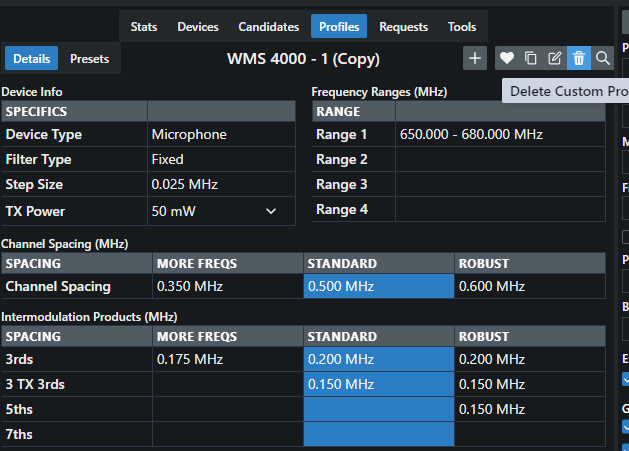629x451 pixels.
Task: Edit the profile with pencil icon
Action: [x=555, y=58]
